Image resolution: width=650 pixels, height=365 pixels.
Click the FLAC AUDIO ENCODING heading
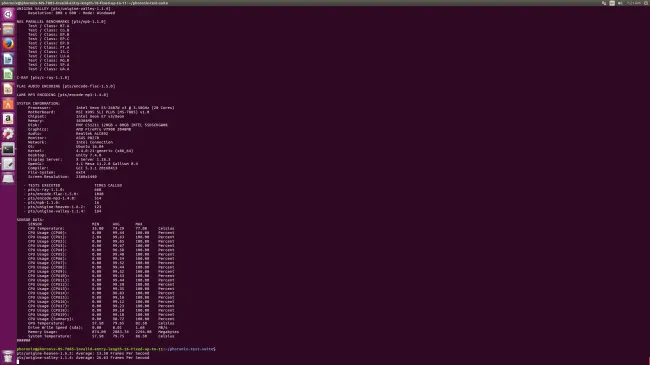coord(66,86)
